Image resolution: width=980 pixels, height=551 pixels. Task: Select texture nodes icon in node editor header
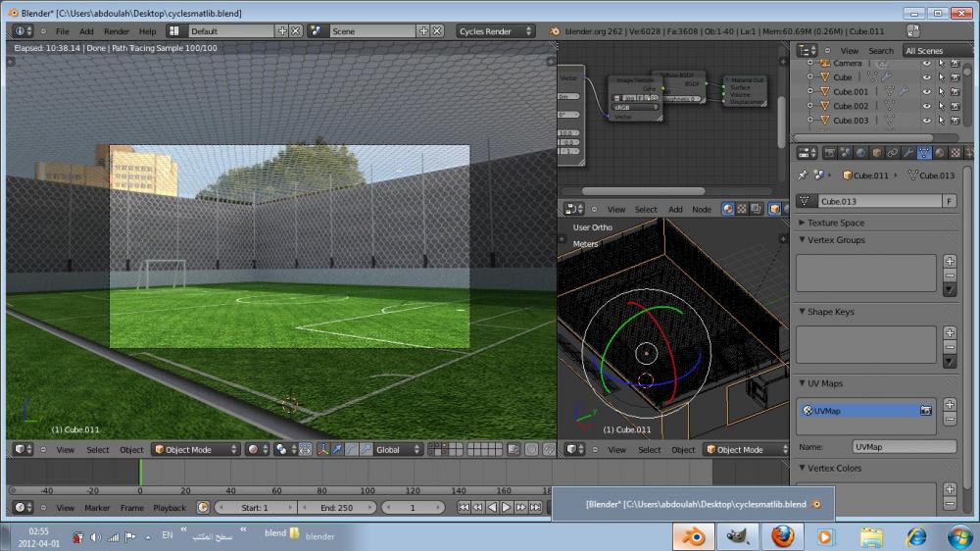pos(742,209)
